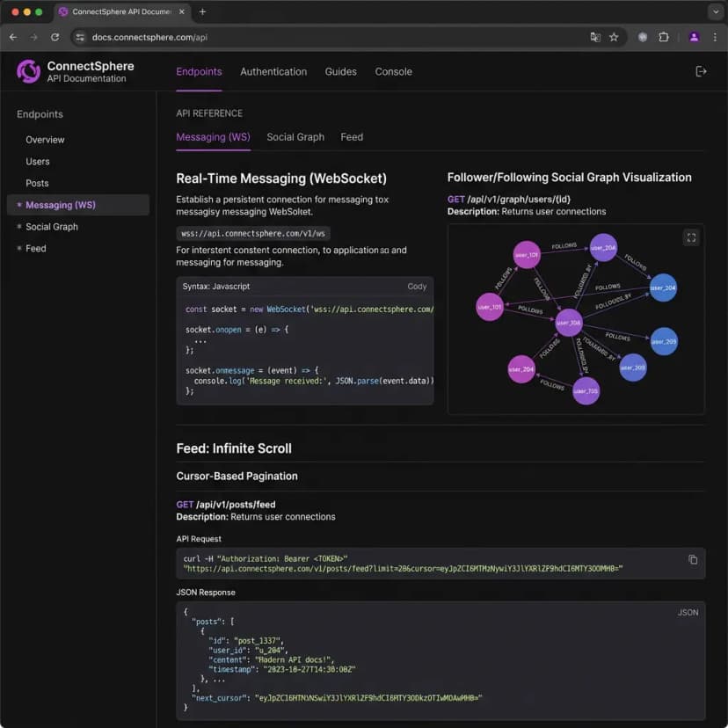Click the central user_306 graph node

coord(568,322)
